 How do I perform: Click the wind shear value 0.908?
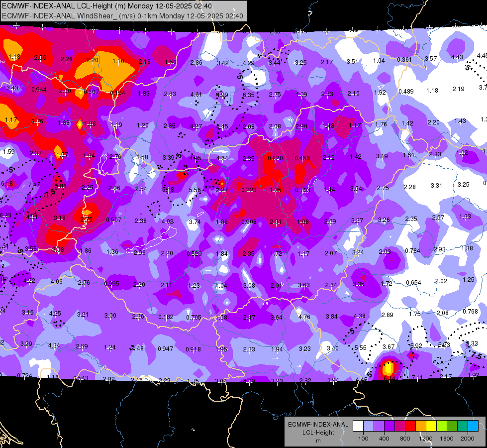click(x=249, y=222)
